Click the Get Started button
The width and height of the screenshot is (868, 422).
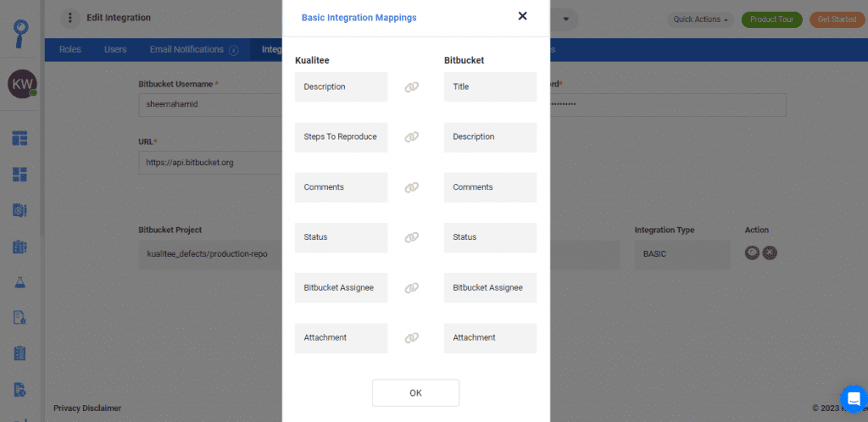click(x=837, y=19)
